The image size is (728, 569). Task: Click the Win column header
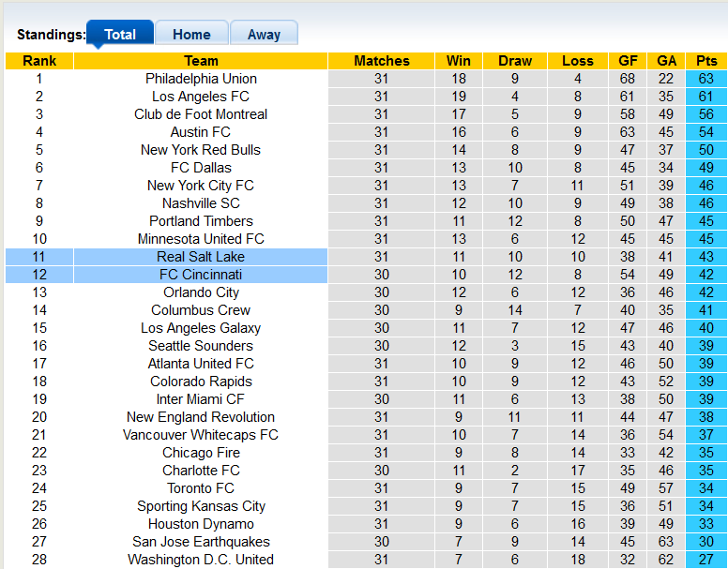[459, 61]
